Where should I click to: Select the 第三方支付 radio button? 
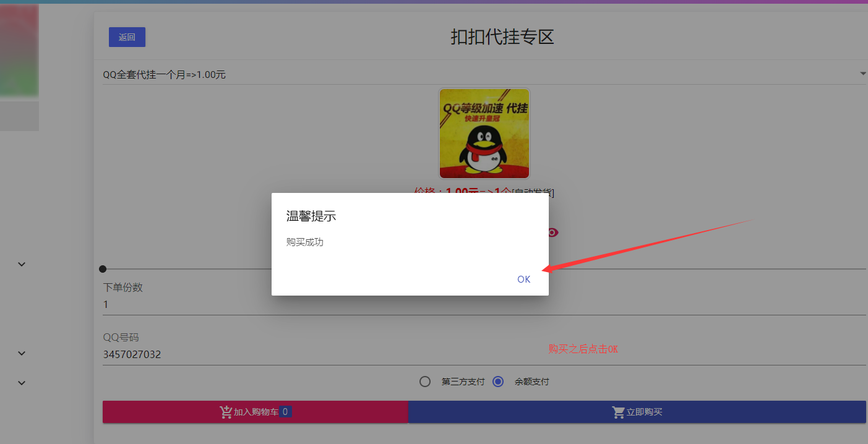(x=425, y=382)
